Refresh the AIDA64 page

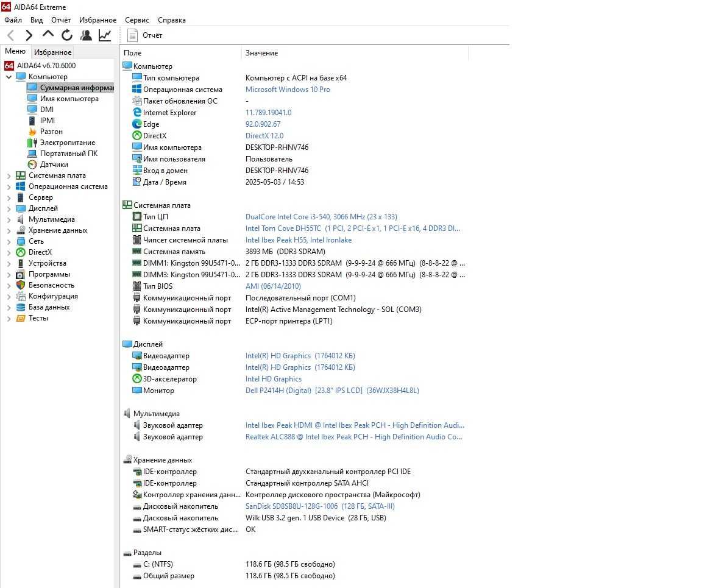[67, 35]
